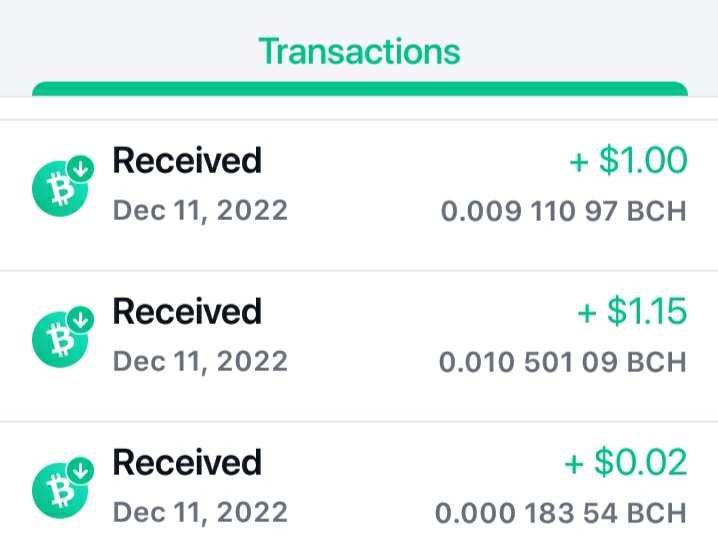Image resolution: width=718 pixels, height=557 pixels.
Task: Tap the Dec 11, 2022 date of the $1.15 transaction
Action: click(x=200, y=362)
